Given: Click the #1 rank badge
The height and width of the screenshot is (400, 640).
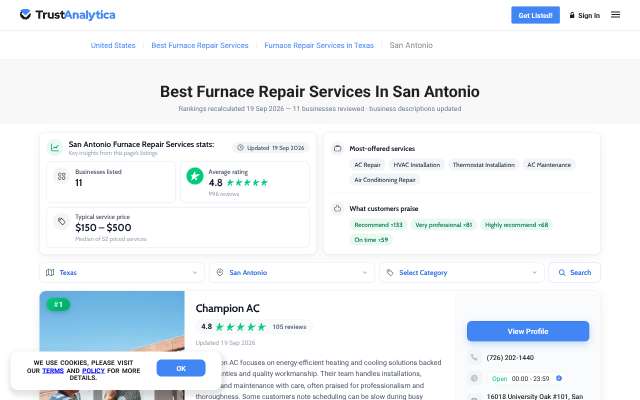Looking at the screenshot, I should (58, 304).
